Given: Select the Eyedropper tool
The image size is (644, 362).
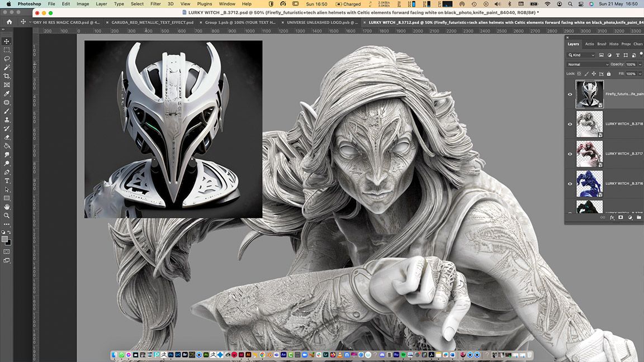Looking at the screenshot, I should tap(7, 93).
